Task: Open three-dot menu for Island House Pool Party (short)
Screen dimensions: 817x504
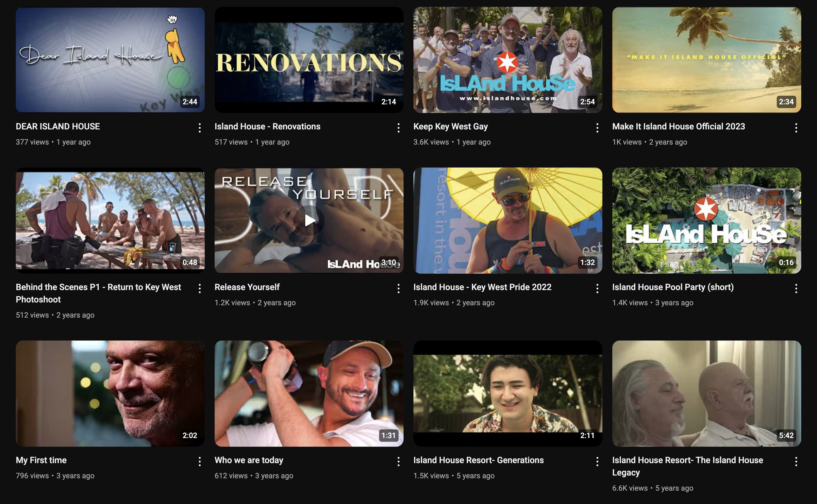Action: click(796, 288)
